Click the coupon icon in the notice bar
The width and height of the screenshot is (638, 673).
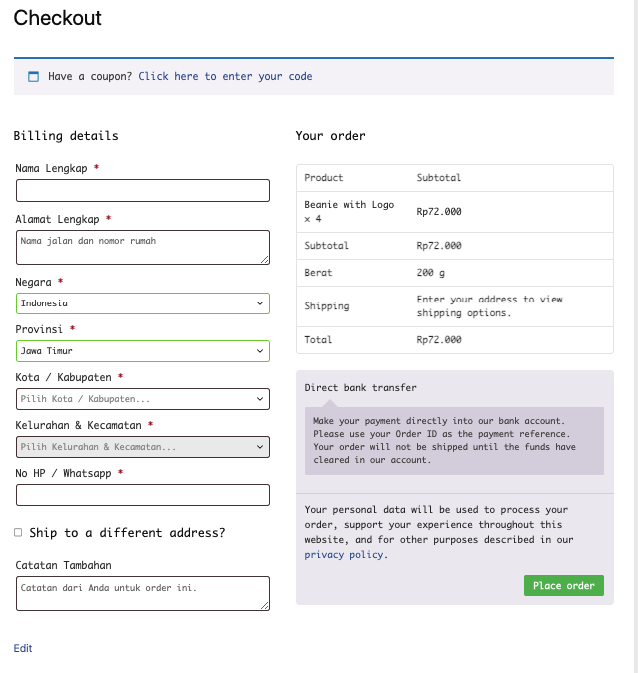pos(33,77)
